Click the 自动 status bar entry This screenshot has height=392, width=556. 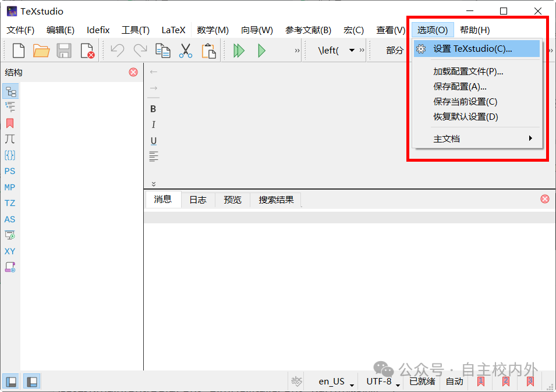(454, 382)
